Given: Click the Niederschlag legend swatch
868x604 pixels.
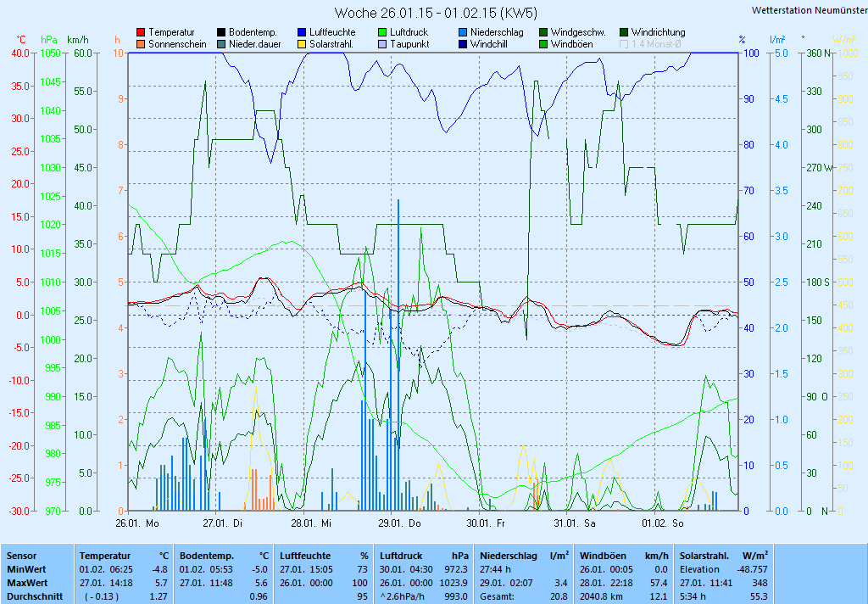Looking at the screenshot, I should (x=463, y=33).
